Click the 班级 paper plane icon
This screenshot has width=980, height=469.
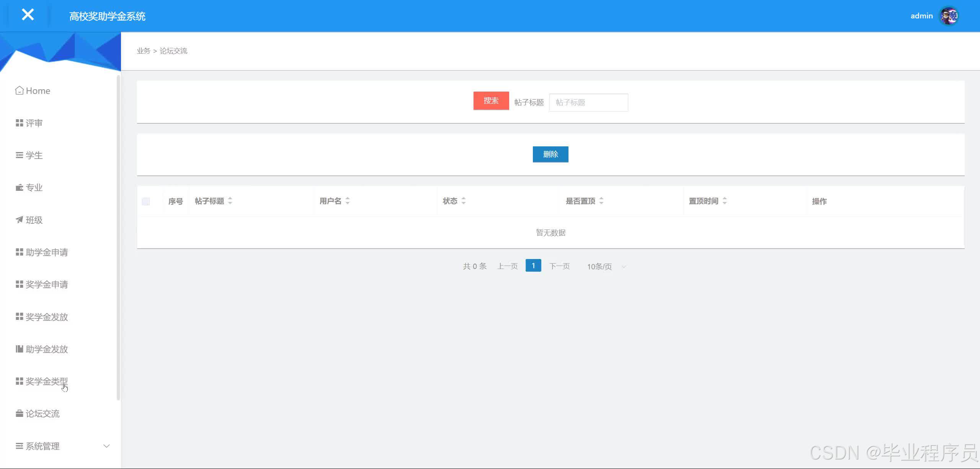[19, 220]
